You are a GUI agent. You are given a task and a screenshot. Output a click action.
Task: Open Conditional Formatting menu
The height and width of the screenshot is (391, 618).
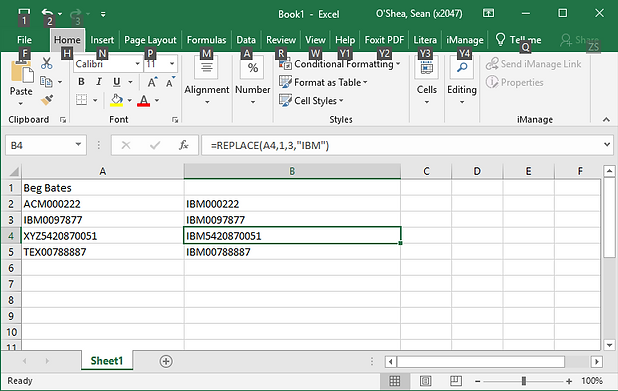click(x=339, y=64)
